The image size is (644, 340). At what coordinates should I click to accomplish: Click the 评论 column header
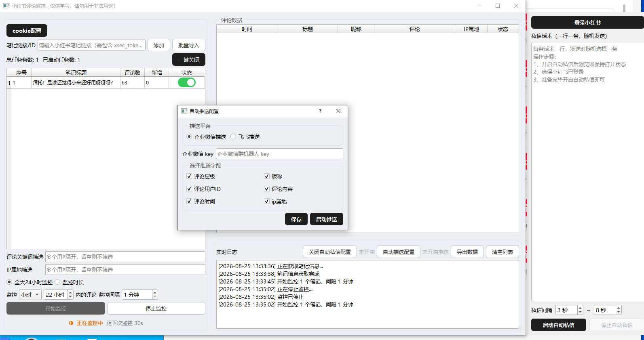pyautogui.click(x=414, y=29)
